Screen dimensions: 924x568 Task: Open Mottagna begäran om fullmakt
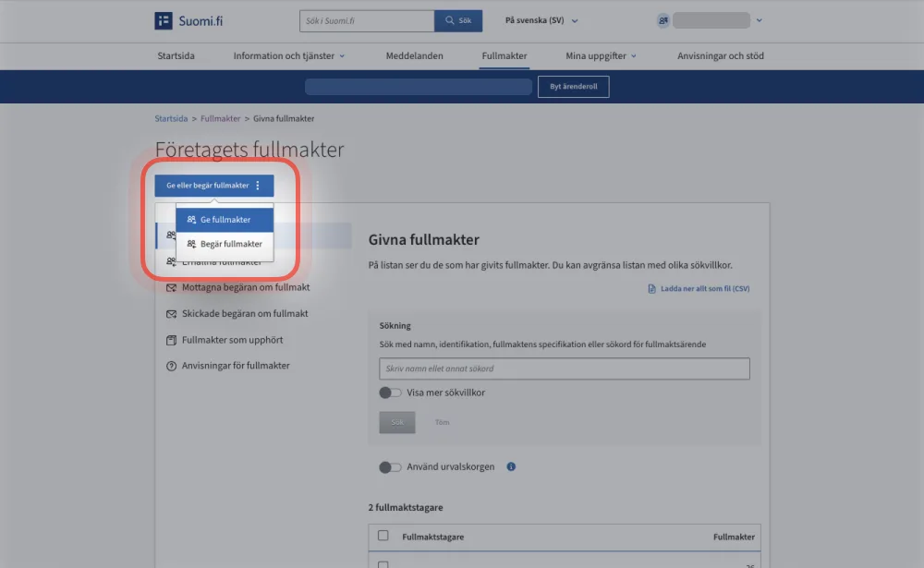point(245,287)
